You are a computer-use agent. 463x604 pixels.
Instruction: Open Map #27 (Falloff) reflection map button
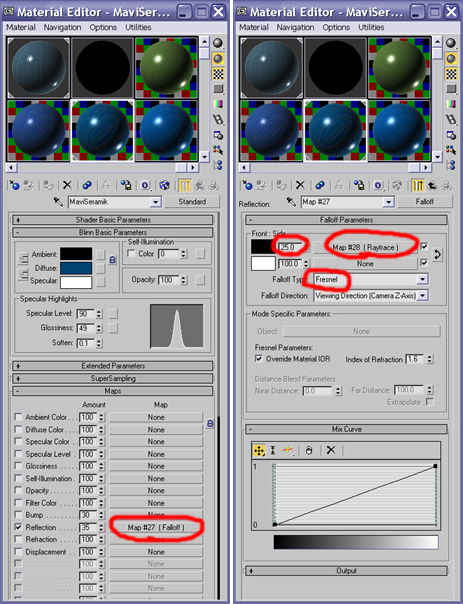pos(156,527)
